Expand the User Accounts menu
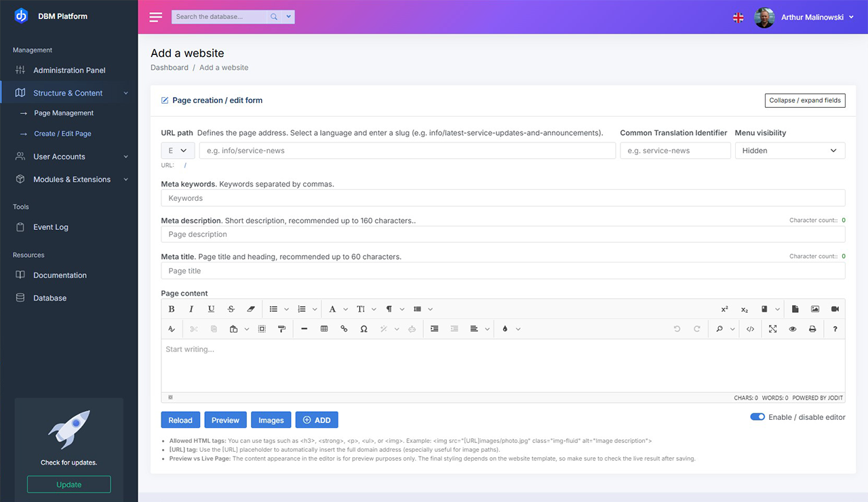The image size is (868, 502). 68,157
